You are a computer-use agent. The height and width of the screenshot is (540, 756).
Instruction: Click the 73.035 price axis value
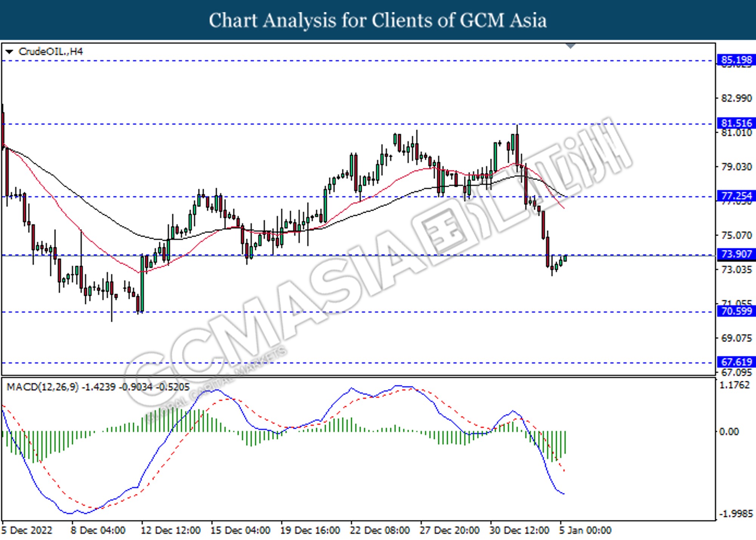point(736,270)
